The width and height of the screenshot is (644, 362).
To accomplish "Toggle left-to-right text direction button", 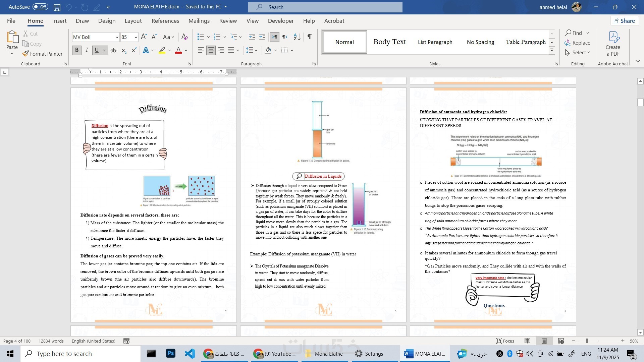I will pos(274,37).
